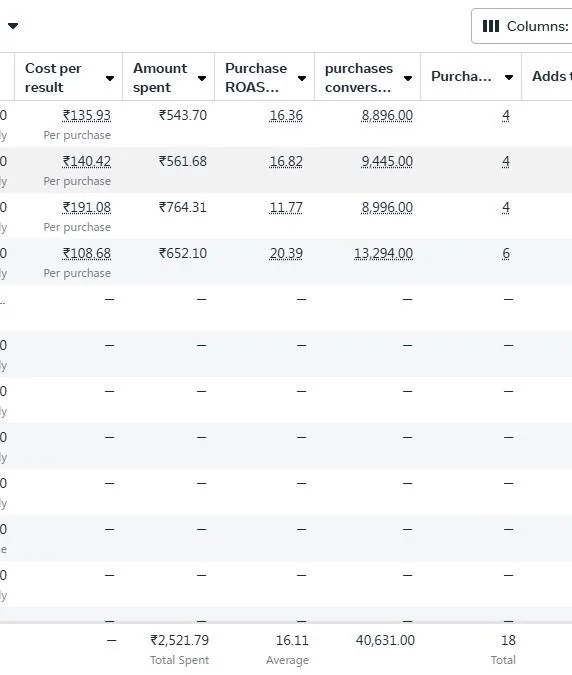Click purchases count 4 in ₹140.42 row
The height and width of the screenshot is (675, 572).
coord(506,161)
